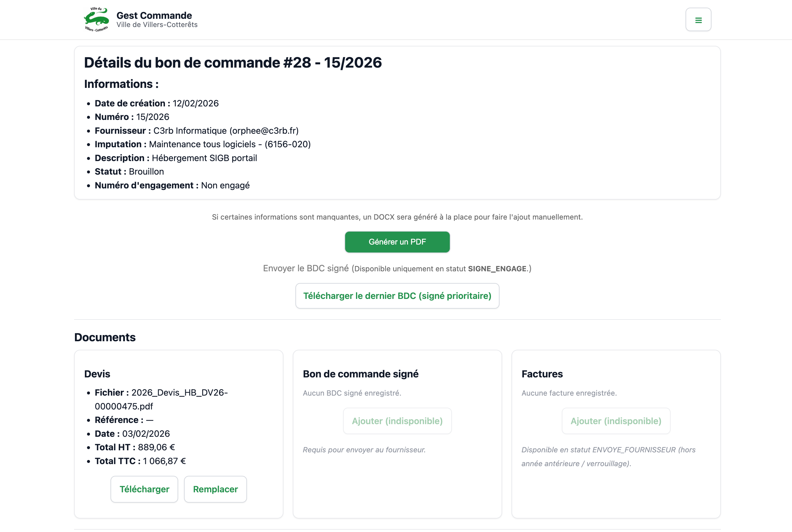792x532 pixels.
Task: Click the Bon de commande signé heading
Action: [360, 374]
